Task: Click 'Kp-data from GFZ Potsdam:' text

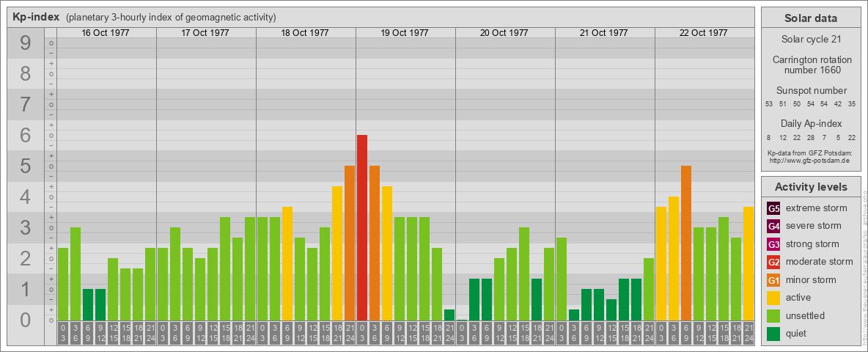Action: (x=809, y=153)
